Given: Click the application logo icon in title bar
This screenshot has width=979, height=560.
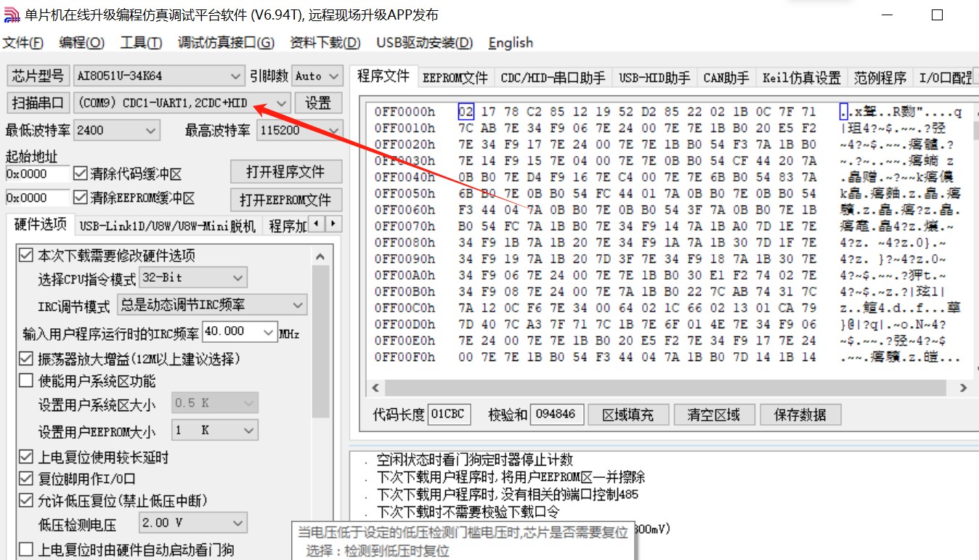Looking at the screenshot, I should click(x=12, y=15).
